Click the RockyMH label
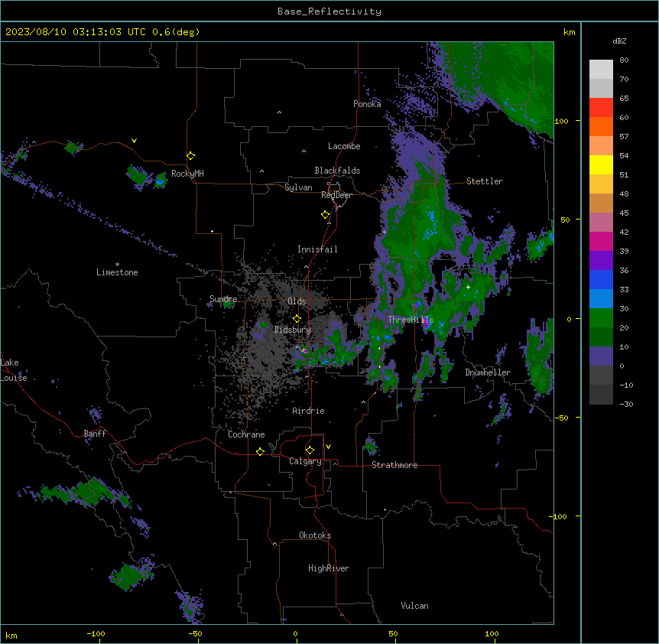 point(187,174)
